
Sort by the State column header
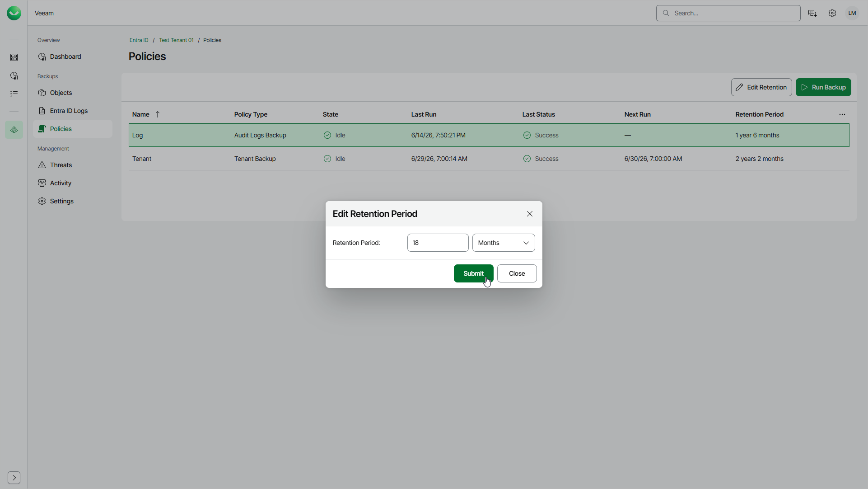tap(330, 114)
